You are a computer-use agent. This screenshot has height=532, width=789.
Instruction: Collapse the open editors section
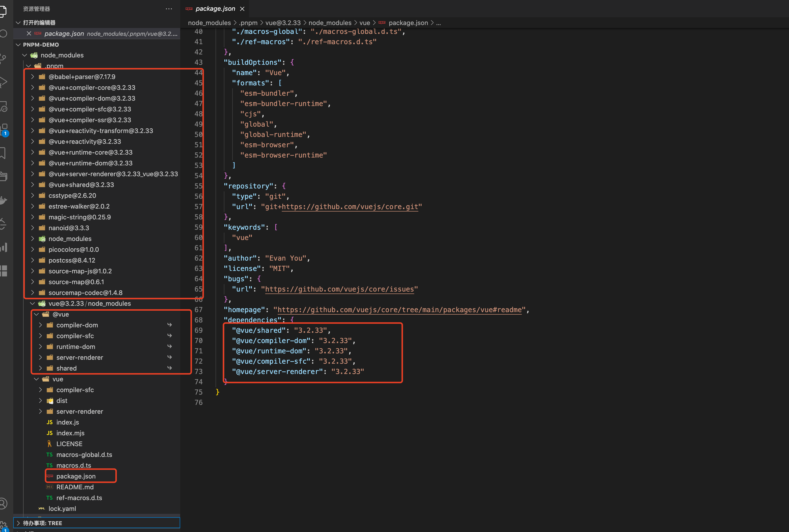click(x=18, y=22)
